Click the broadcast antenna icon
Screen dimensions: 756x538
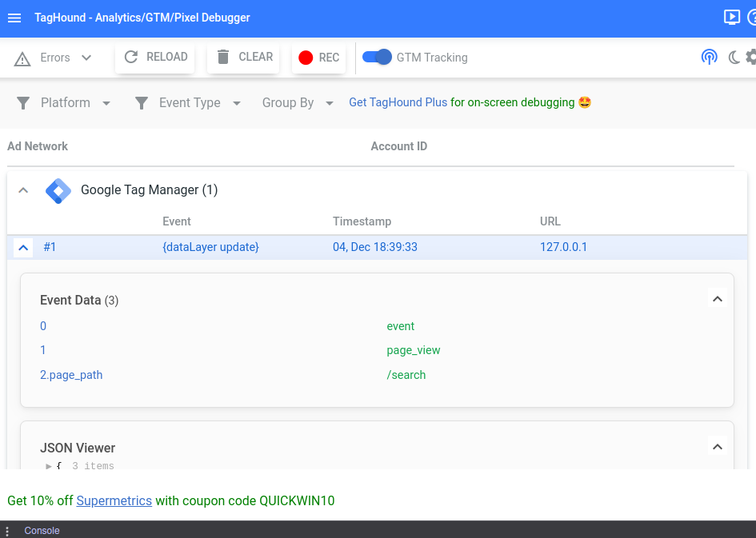pyautogui.click(x=709, y=58)
